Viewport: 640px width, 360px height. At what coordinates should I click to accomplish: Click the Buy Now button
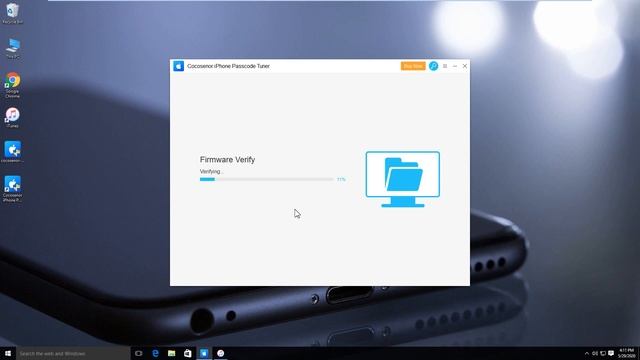tap(413, 66)
